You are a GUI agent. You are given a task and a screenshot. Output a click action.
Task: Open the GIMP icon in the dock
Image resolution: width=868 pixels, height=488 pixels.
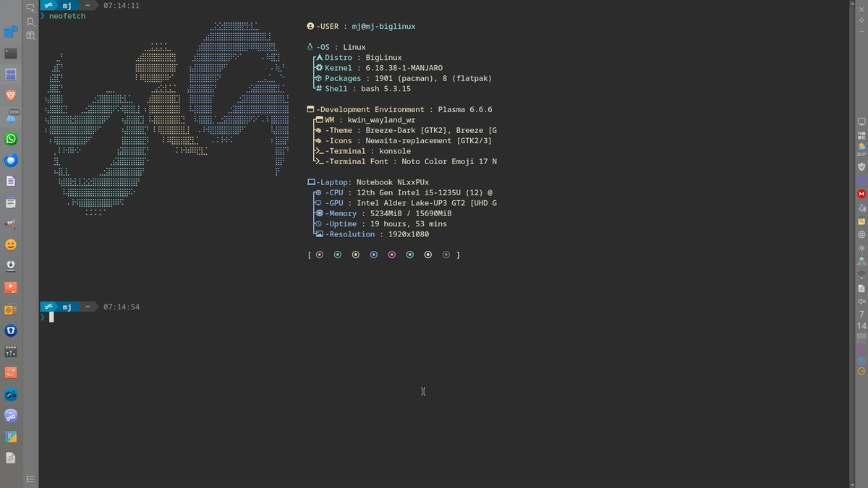pos(11,223)
